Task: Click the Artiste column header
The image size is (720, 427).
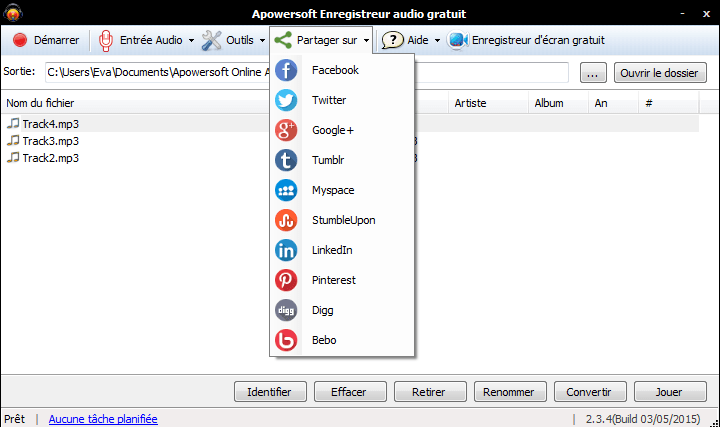Action: [x=488, y=103]
